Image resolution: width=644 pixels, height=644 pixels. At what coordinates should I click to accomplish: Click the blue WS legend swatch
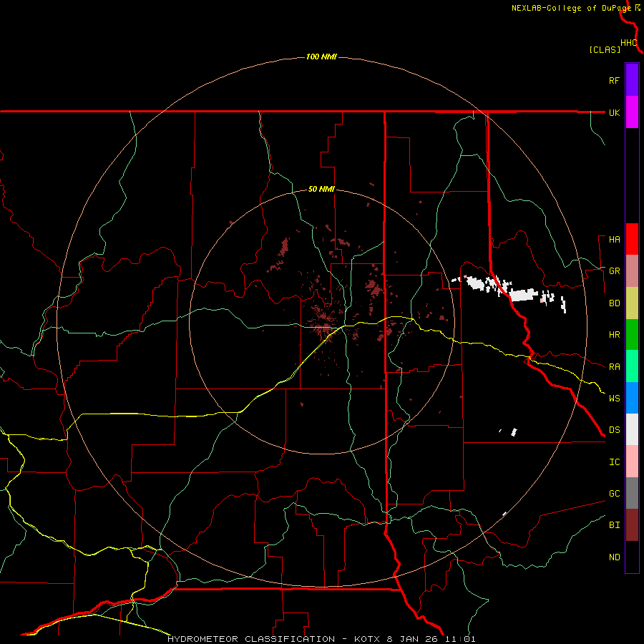coord(632,398)
